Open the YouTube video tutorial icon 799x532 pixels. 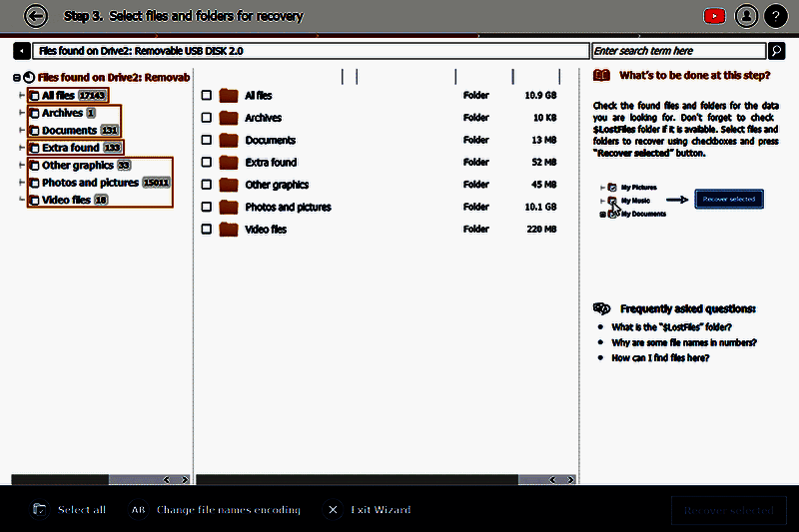(714, 16)
